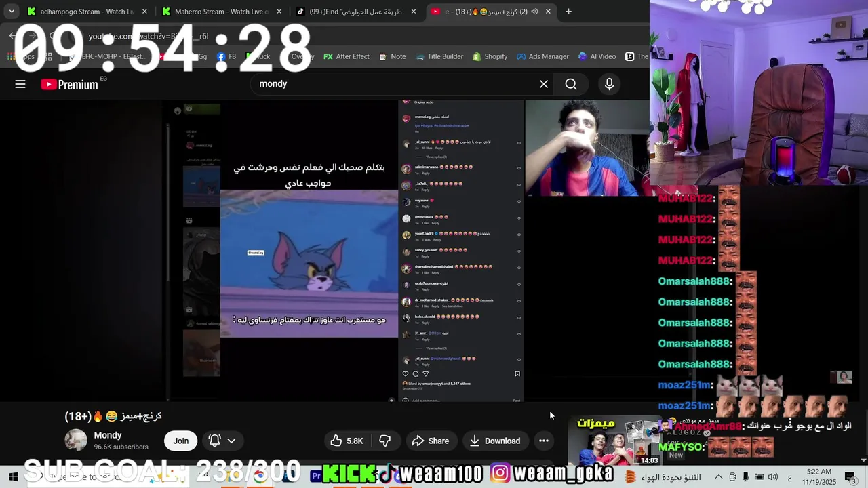
Task: Close the Maherco Stream tab
Action: tap(279, 12)
